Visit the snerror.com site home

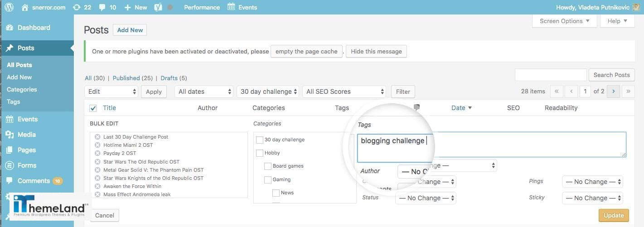(44, 7)
